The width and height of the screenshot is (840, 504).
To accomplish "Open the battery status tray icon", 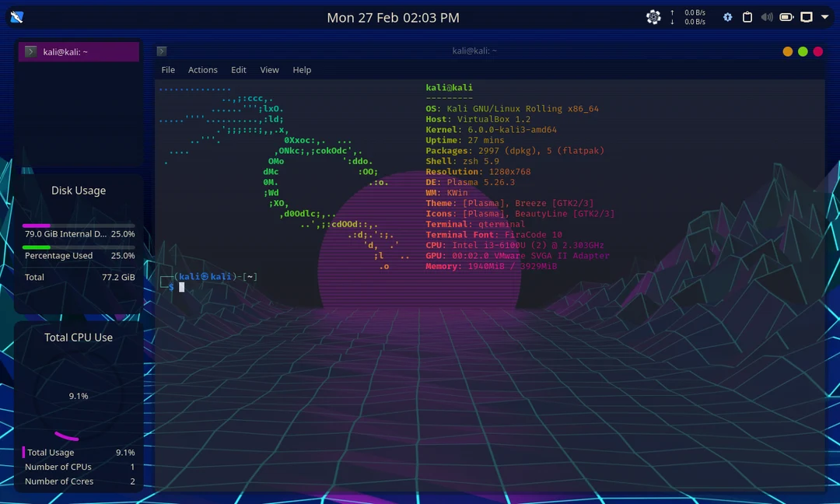I will point(786,16).
